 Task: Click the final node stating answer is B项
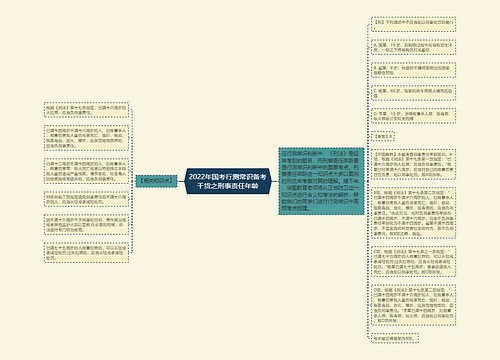[x=395, y=338]
